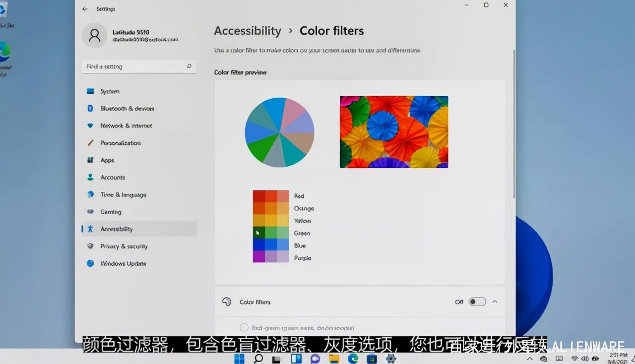Show hidden system tray icons
Viewport: 635px width, 364px height.
(x=530, y=359)
